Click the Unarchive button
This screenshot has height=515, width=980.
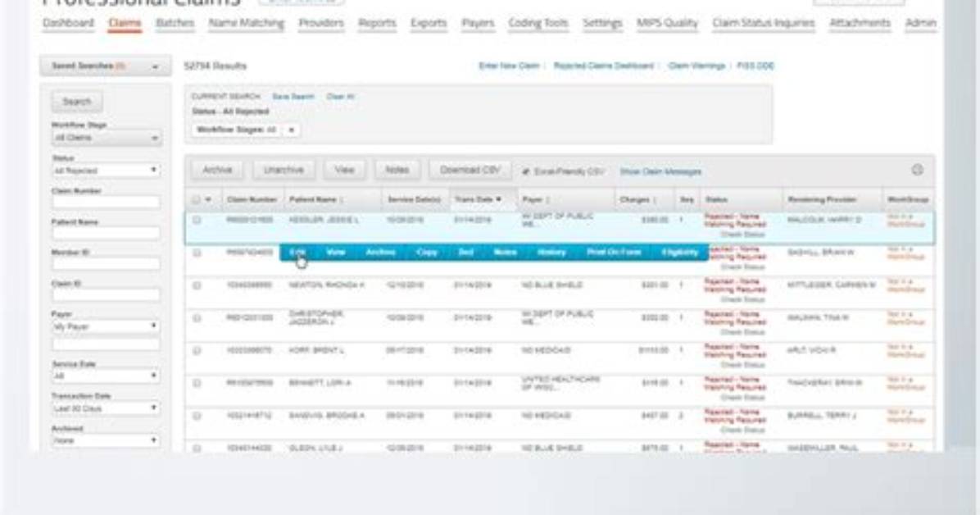(284, 170)
